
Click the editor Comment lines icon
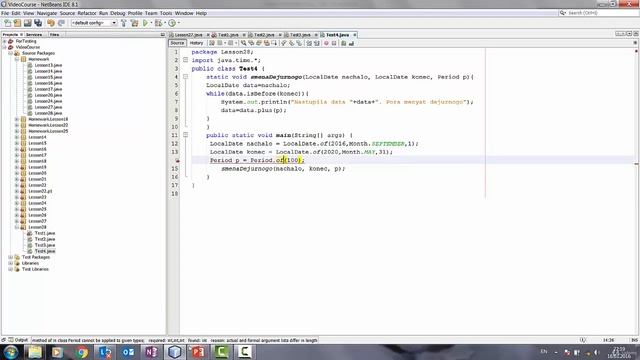coord(344,43)
